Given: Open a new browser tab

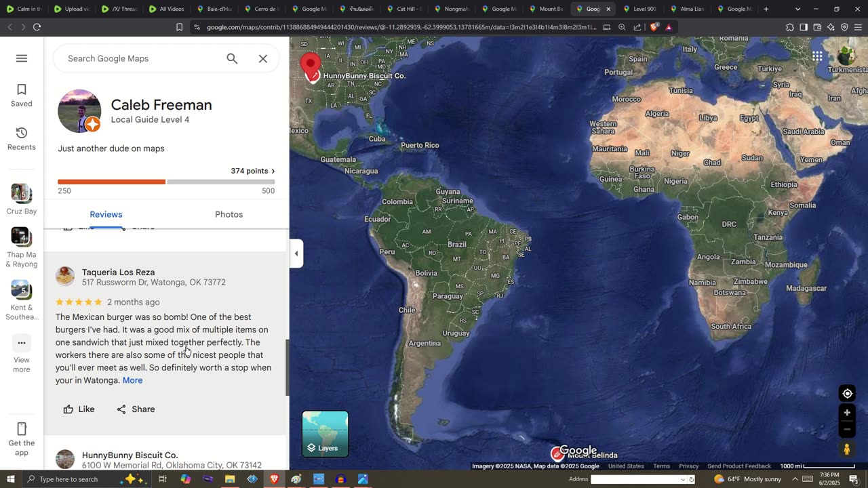Looking at the screenshot, I should 766,9.
